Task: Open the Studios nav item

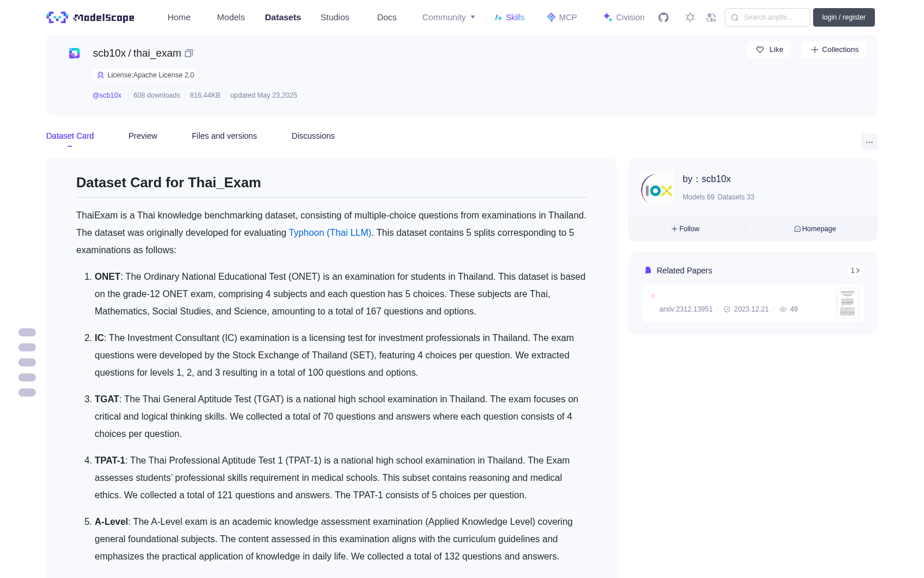Action: tap(335, 17)
